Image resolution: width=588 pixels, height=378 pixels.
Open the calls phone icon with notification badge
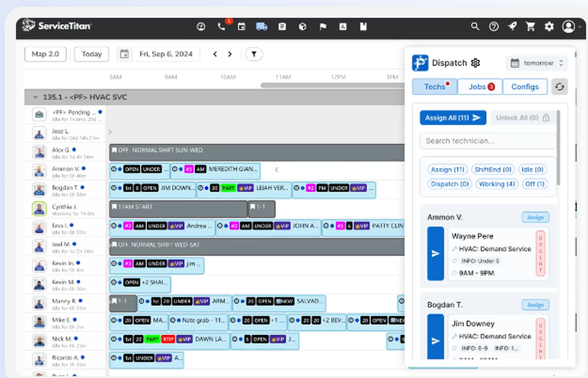point(222,26)
